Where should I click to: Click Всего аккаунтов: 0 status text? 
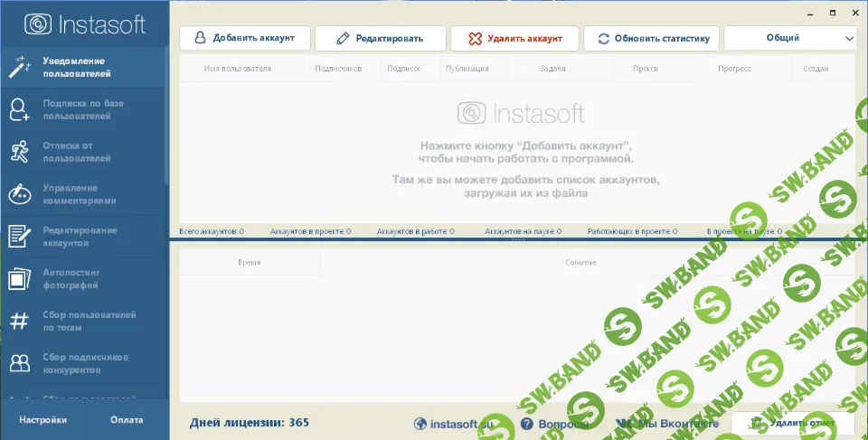212,231
